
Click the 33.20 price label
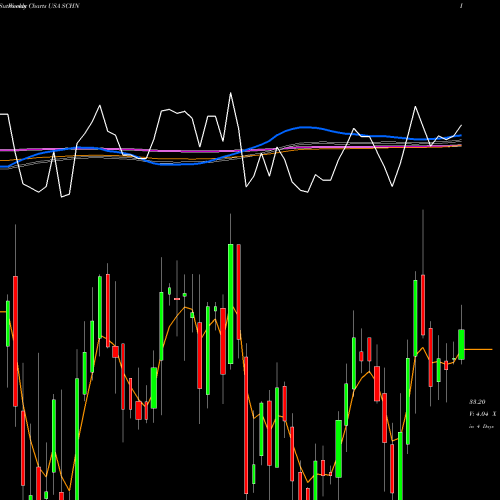click(477, 402)
